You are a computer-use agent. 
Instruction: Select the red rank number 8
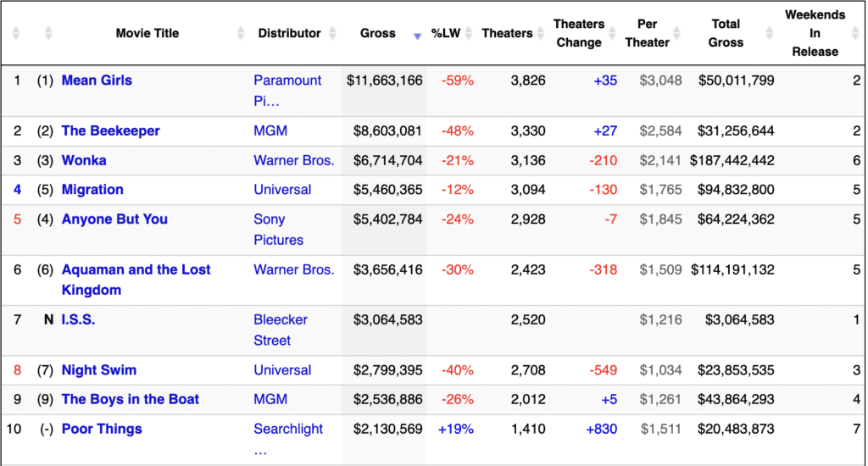(x=17, y=370)
